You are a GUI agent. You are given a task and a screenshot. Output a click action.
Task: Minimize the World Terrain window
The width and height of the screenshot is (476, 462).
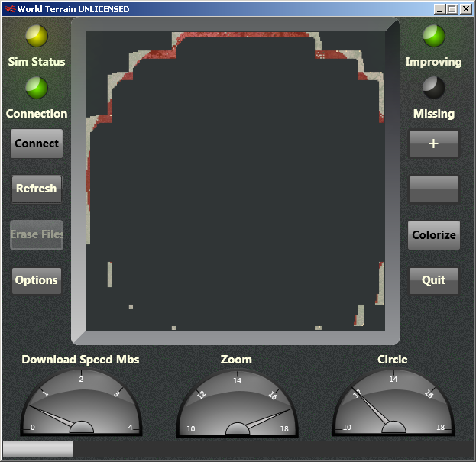pos(439,9)
